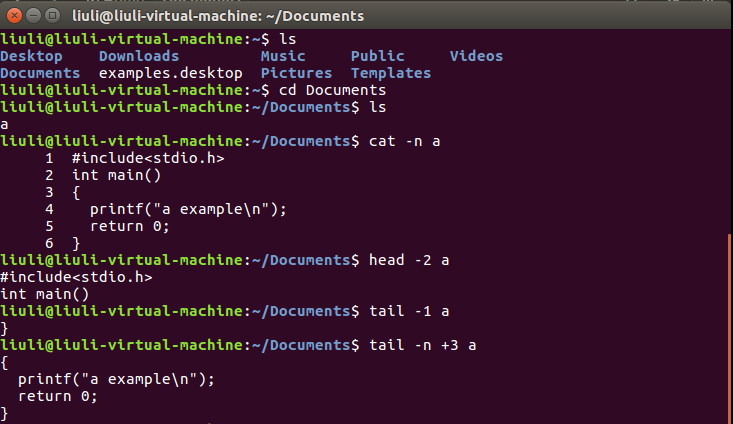
Task: Click unnumbered 'int main()' head output line
Action: coord(44,295)
